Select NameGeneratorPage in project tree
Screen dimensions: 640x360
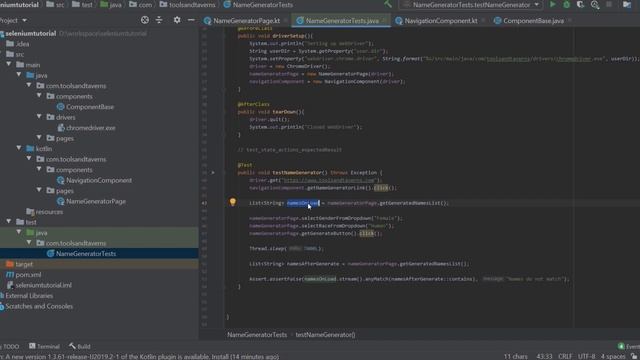point(96,201)
